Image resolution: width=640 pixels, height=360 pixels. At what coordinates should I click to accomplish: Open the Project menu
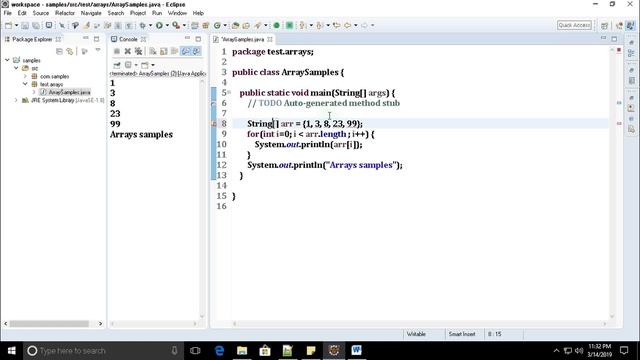pos(138,13)
